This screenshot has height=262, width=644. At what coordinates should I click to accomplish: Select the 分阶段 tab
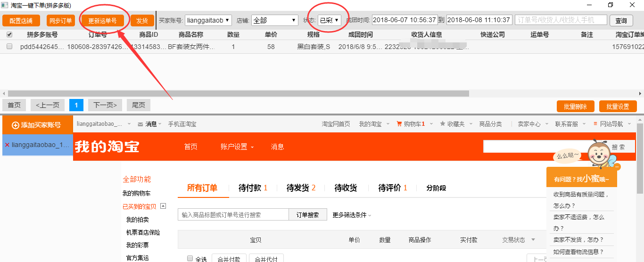tap(436, 188)
